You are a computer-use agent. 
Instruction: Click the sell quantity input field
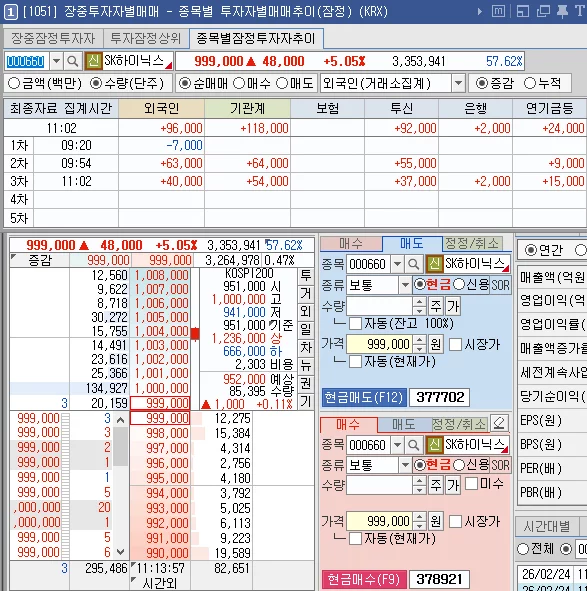pyautogui.click(x=380, y=306)
